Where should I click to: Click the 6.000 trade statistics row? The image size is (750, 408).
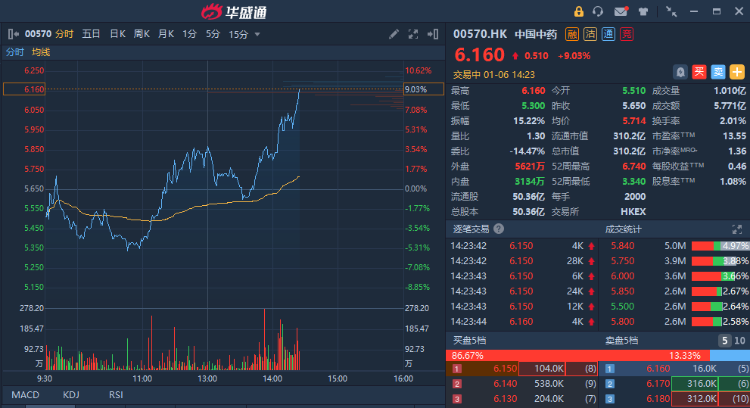675,276
